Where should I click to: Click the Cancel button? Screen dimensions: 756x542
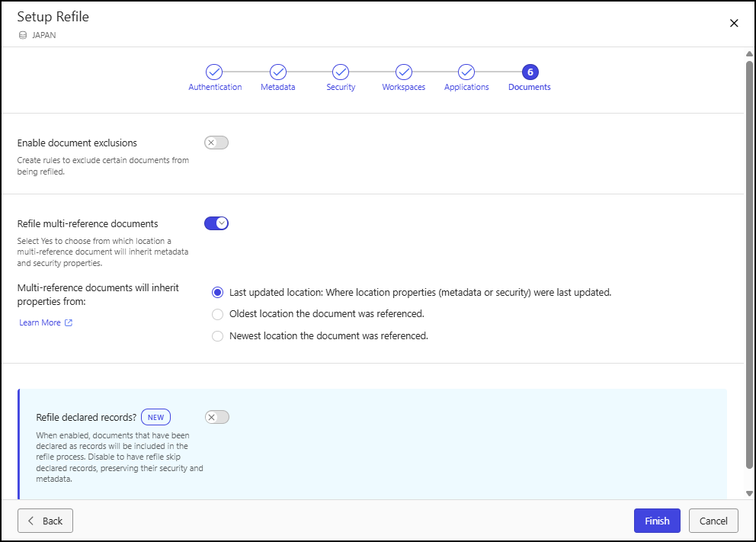[x=713, y=521]
